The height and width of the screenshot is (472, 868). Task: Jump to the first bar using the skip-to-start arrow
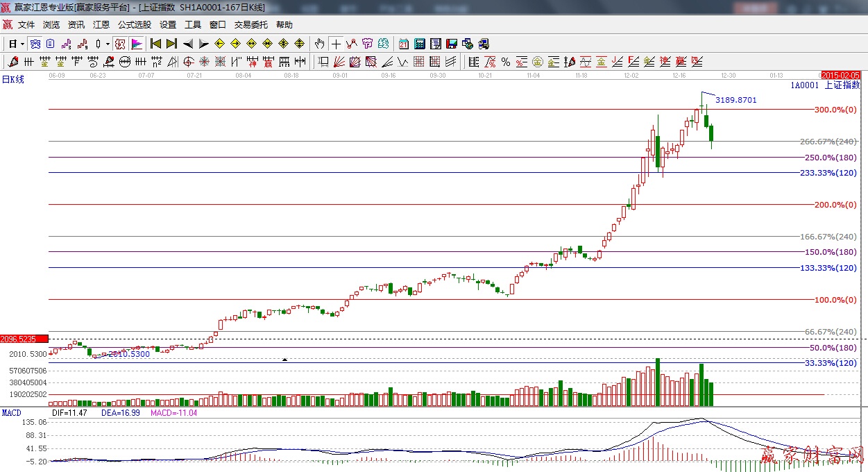tap(156, 44)
